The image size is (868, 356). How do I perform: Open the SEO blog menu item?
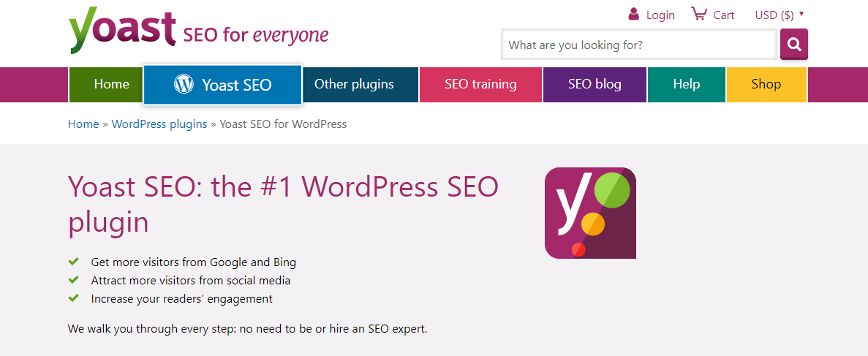click(595, 84)
